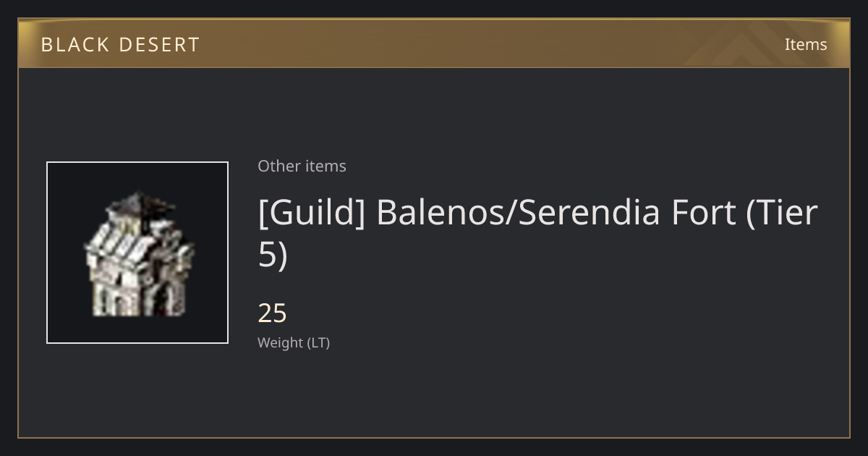Click the weight value 25
868x456 pixels.
[x=272, y=313]
